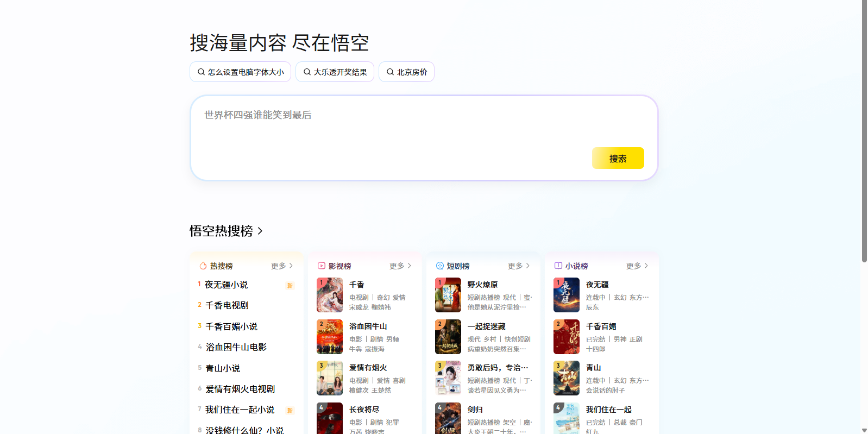The image size is (868, 434).
Task: Click the yellow 搜索 button
Action: click(x=618, y=158)
